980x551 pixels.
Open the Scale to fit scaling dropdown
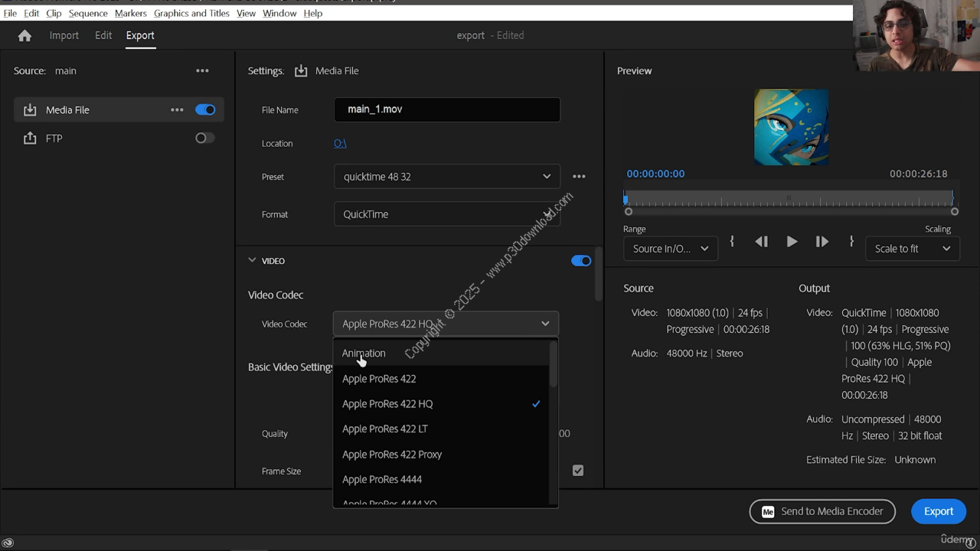pyautogui.click(x=913, y=249)
